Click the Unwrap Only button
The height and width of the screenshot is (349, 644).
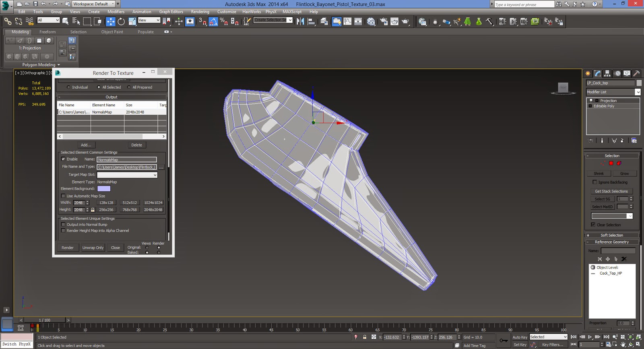pos(93,248)
